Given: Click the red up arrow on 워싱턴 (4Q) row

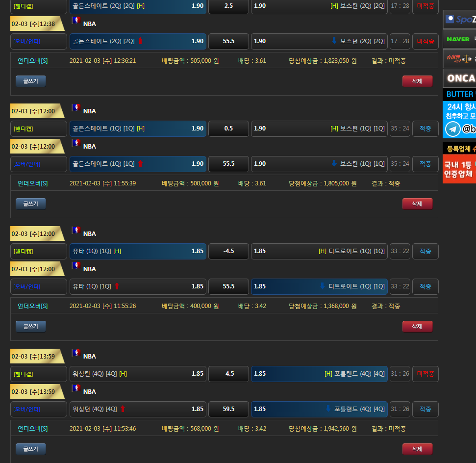Looking at the screenshot, I should pyautogui.click(x=123, y=409).
